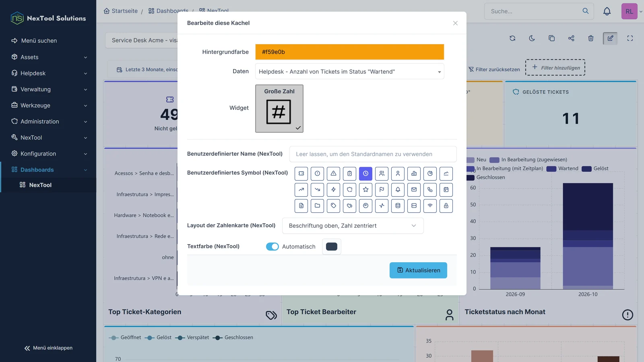Pick the shield check symbol
The image size is (644, 362).
[349, 189]
